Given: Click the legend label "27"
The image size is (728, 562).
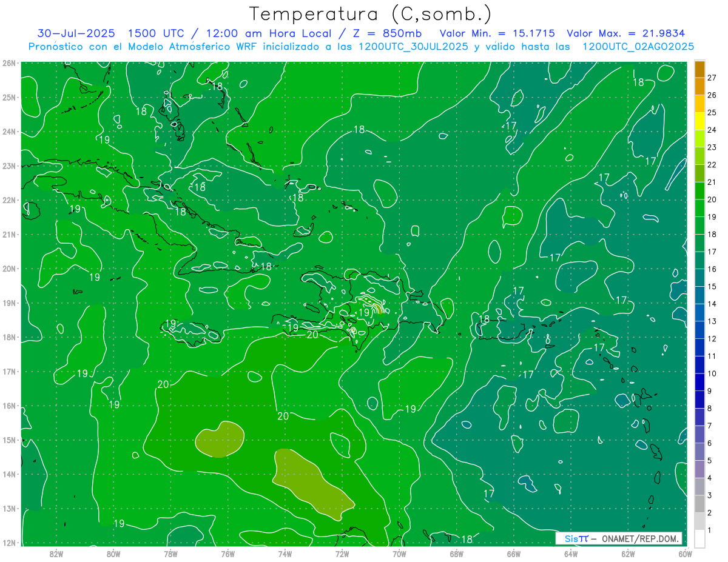Looking at the screenshot, I should 712,78.
